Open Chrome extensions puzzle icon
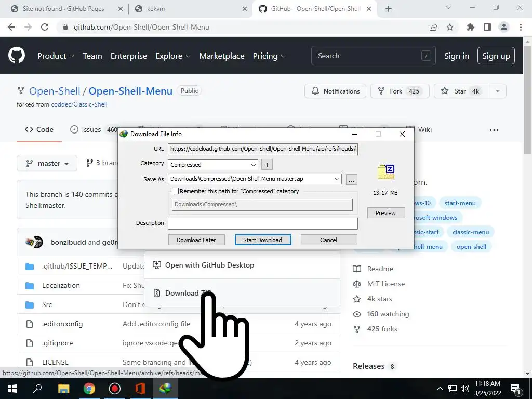The image size is (532, 399). [470, 27]
